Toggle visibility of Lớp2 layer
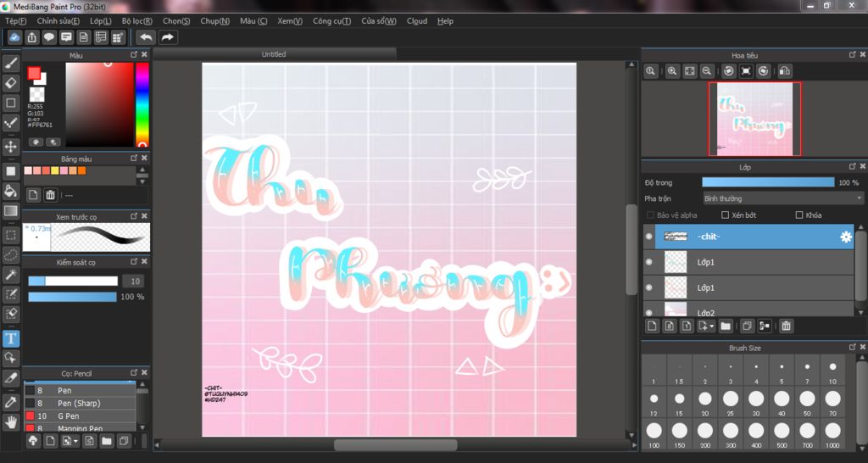The height and width of the screenshot is (463, 868). (x=648, y=312)
